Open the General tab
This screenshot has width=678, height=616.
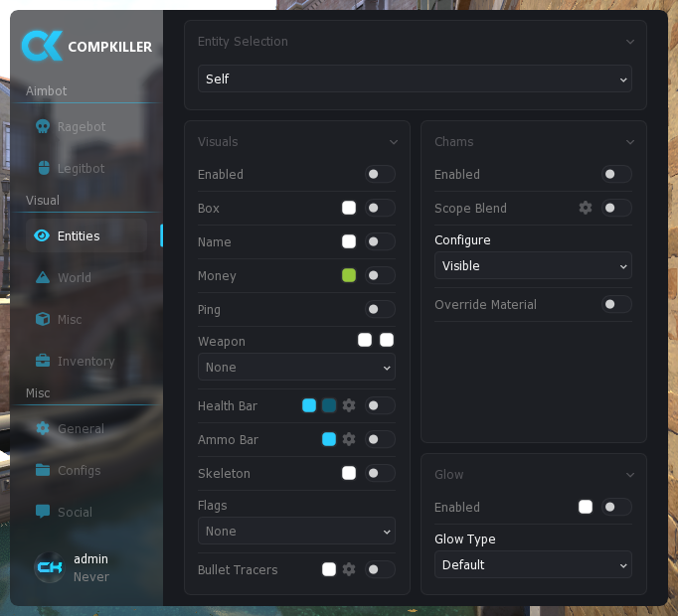(86, 428)
